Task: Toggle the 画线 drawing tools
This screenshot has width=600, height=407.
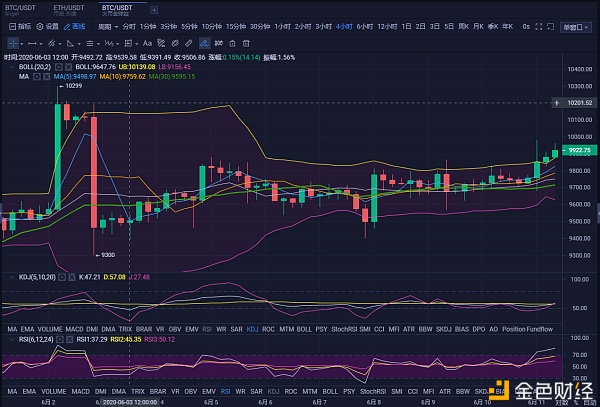Action: point(77,27)
